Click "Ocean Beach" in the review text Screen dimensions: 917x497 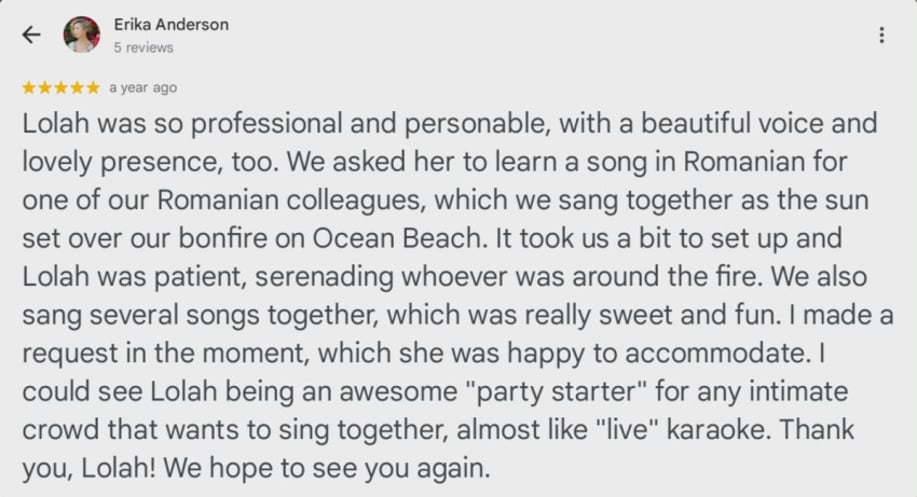click(399, 239)
